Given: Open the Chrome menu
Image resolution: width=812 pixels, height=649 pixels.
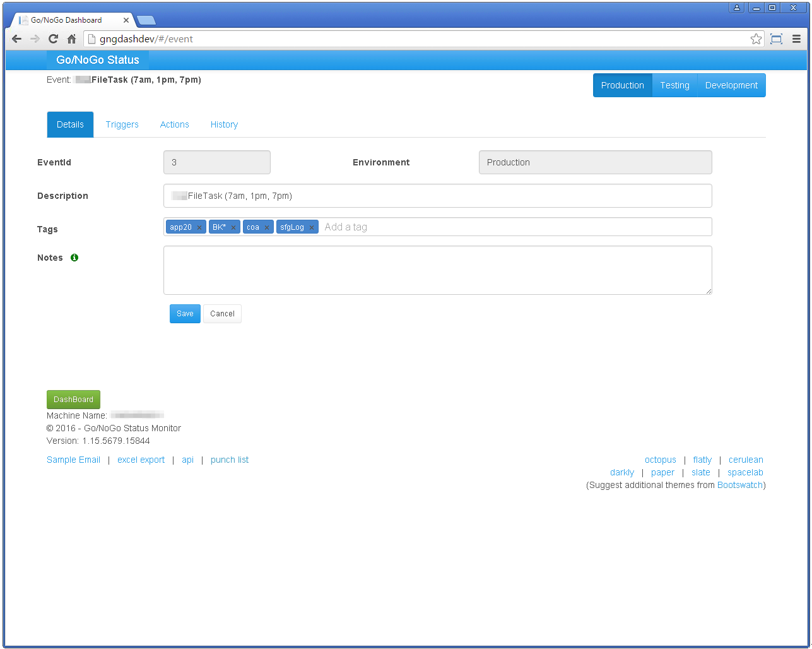Looking at the screenshot, I should pos(796,39).
